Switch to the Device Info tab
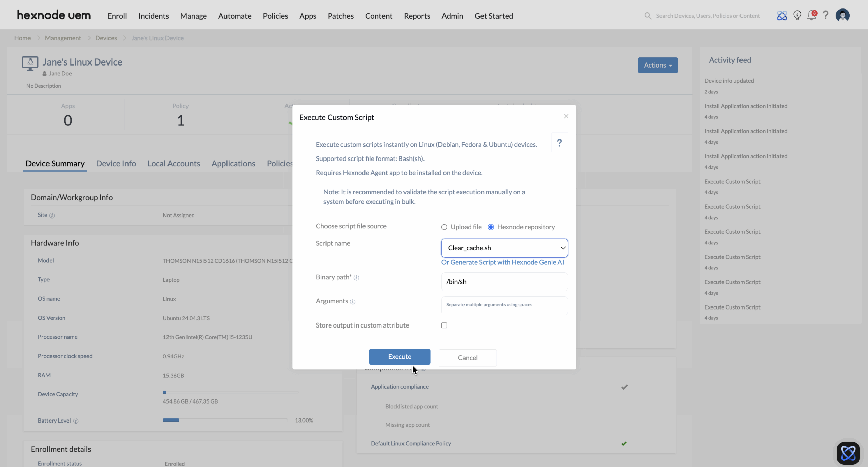The height and width of the screenshot is (467, 868). (116, 164)
